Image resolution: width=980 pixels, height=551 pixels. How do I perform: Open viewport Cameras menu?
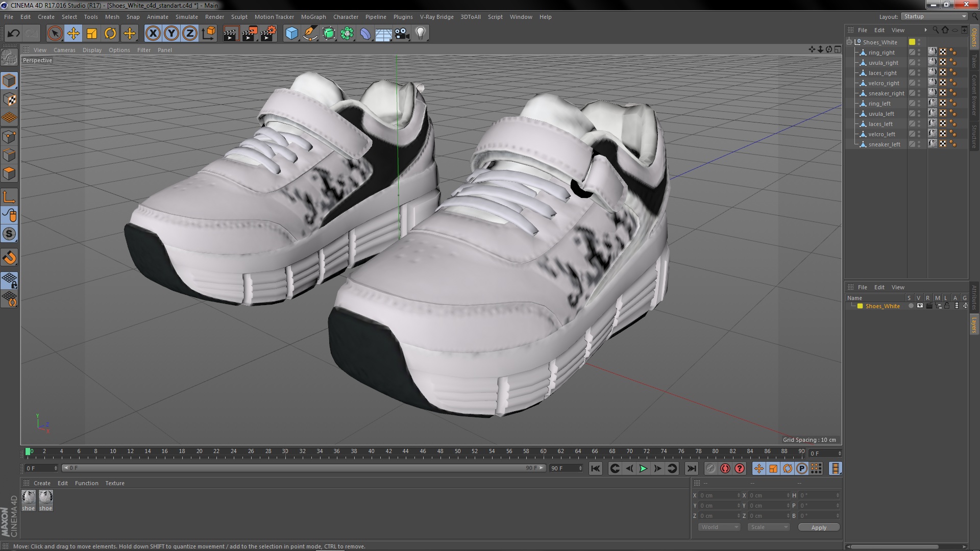point(64,50)
